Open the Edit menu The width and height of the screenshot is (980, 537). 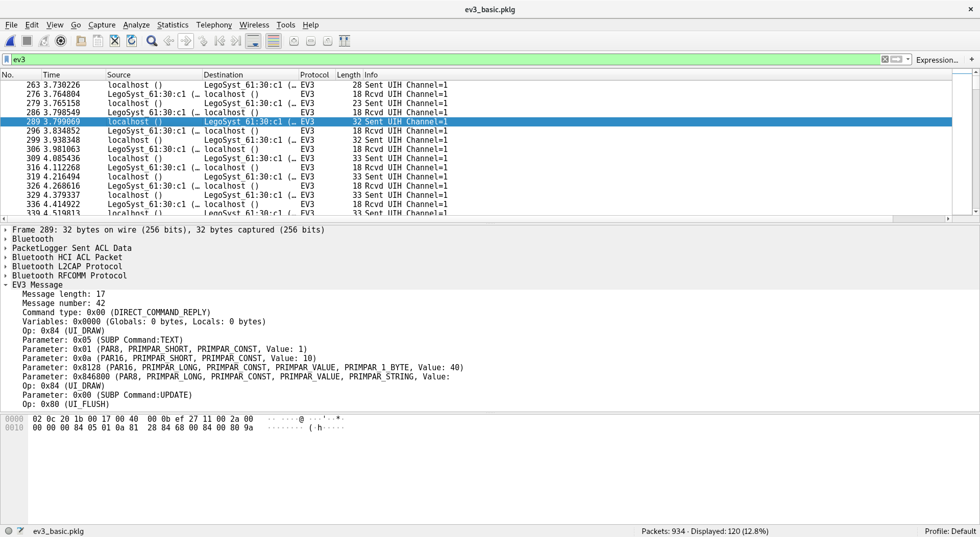click(x=32, y=25)
